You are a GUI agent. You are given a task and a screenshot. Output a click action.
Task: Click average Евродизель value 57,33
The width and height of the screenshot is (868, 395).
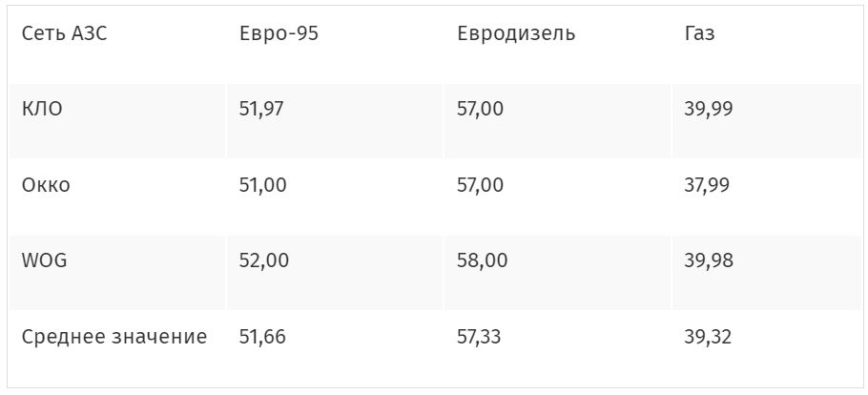tap(481, 337)
